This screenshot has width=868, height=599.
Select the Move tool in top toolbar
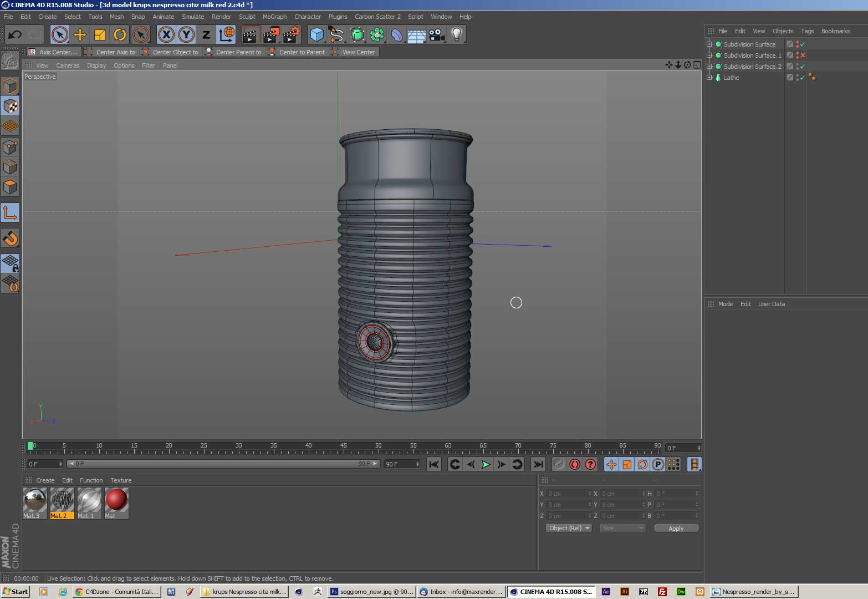80,35
